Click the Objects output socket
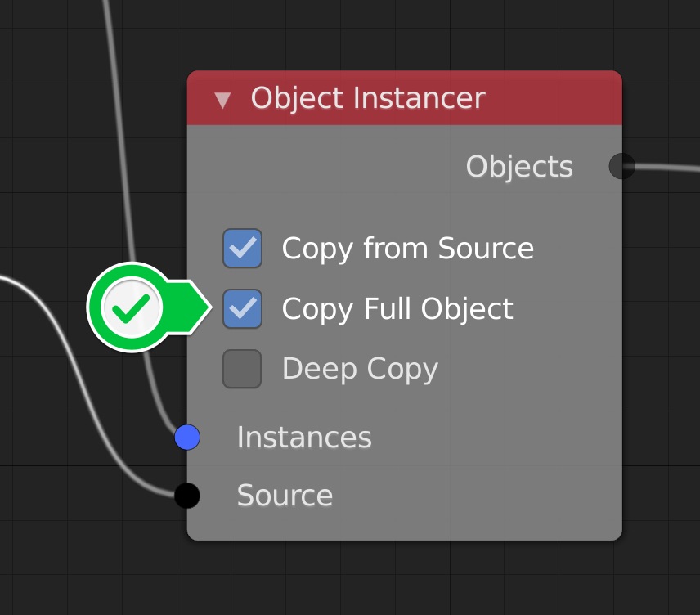The height and width of the screenshot is (615, 700). [x=621, y=166]
